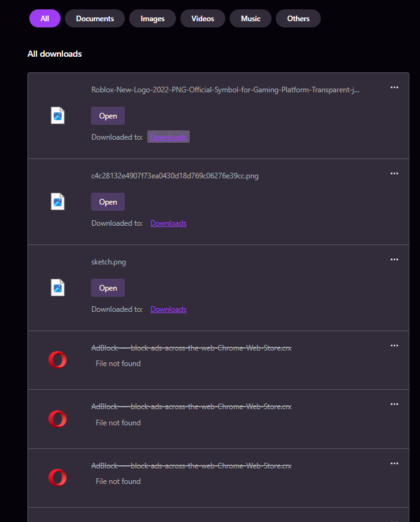The height and width of the screenshot is (522, 420).
Task: Open more options menu for sketch.png
Action: (x=394, y=259)
